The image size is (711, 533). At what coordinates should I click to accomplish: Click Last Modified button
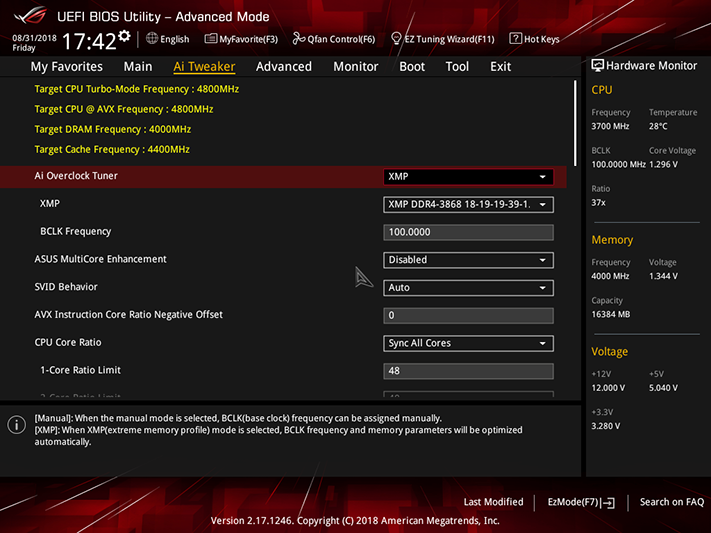tap(493, 502)
